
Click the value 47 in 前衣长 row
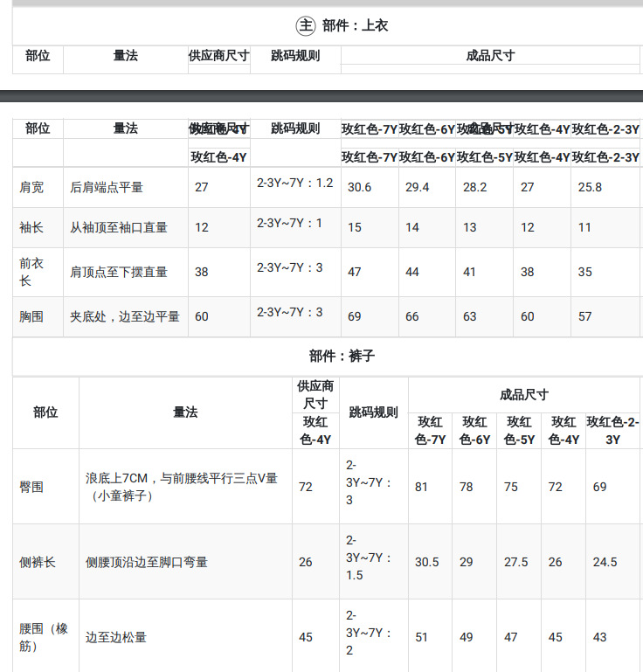click(355, 272)
